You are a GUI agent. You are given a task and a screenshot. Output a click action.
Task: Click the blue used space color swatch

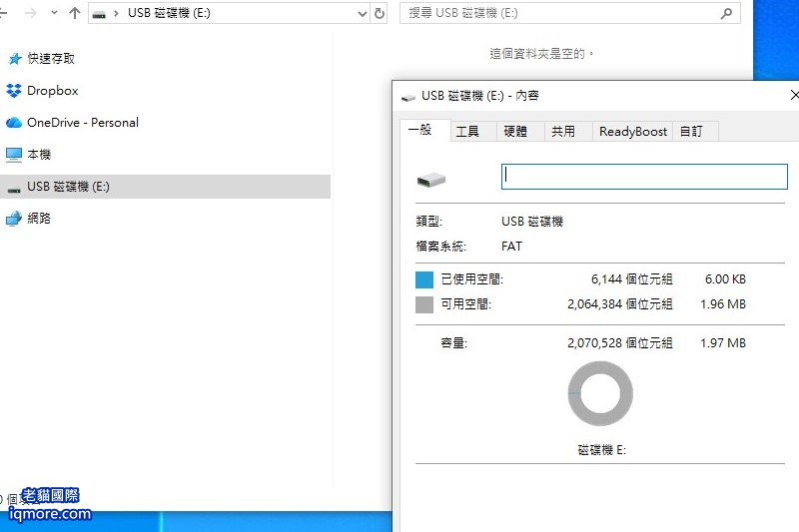[x=423, y=279]
